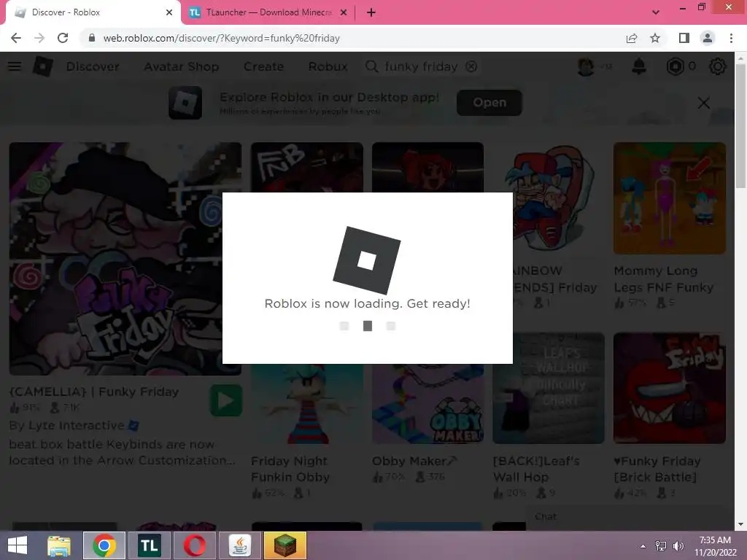Reload the Roblox page

tap(63, 38)
